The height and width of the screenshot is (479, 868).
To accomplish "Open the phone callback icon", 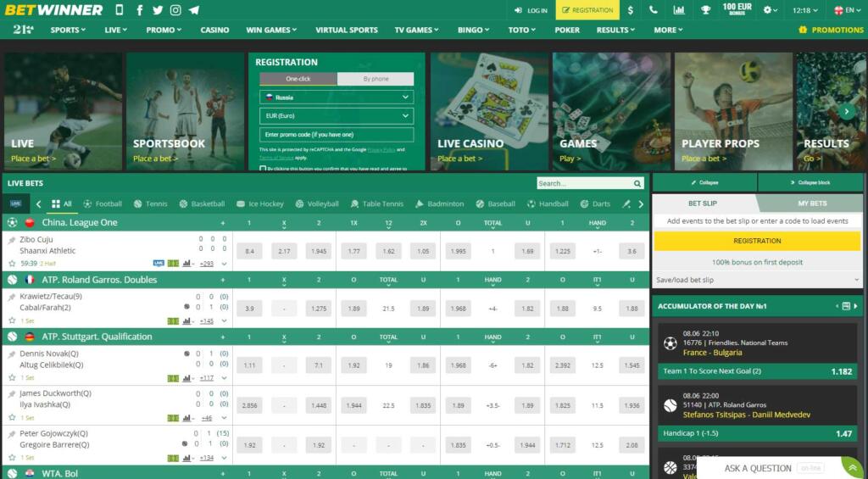I will click(654, 10).
